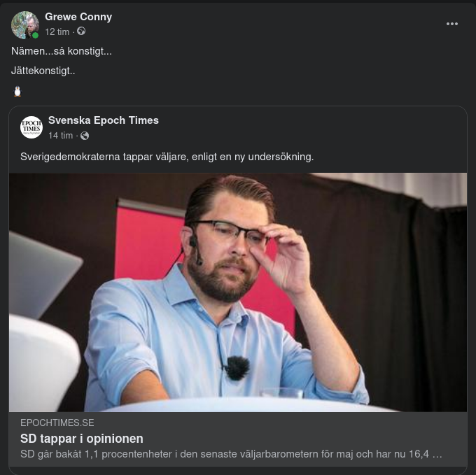Open the 14 tim timestamp of shared post
476x475 pixels.
tap(60, 136)
